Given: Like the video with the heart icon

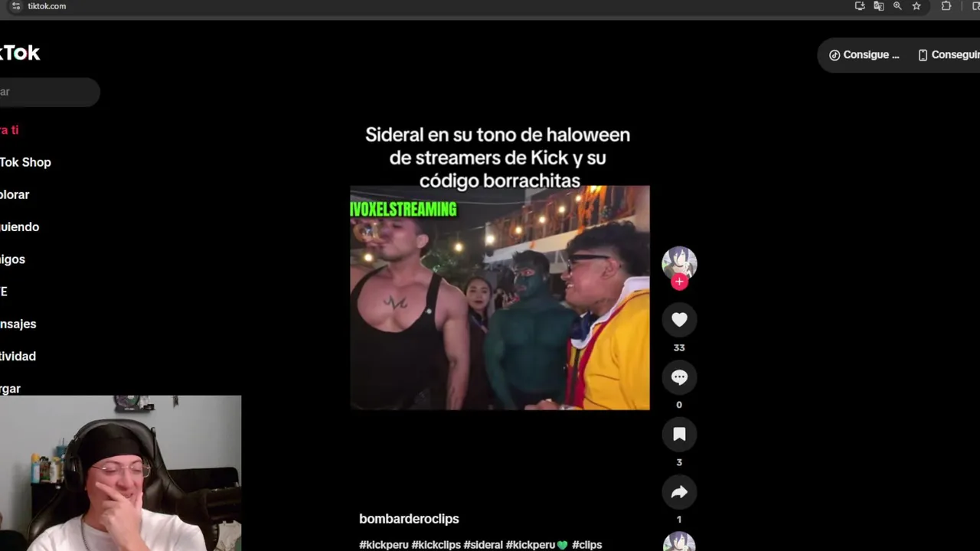Looking at the screenshot, I should [x=679, y=320].
